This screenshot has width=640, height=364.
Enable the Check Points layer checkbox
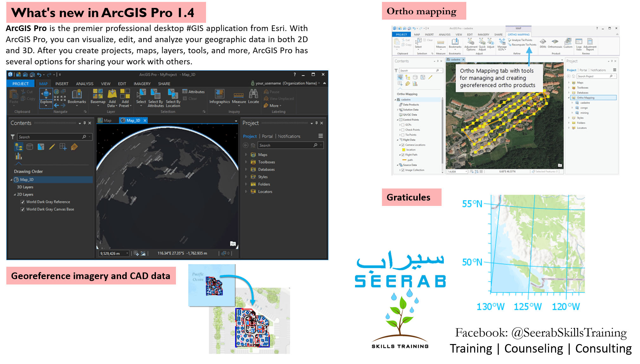[x=403, y=130]
